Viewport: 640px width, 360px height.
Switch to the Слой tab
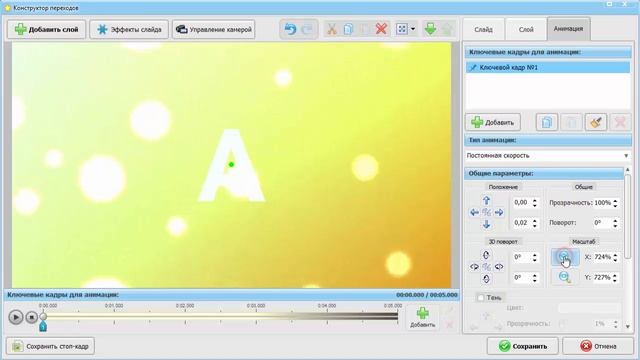[x=526, y=29]
